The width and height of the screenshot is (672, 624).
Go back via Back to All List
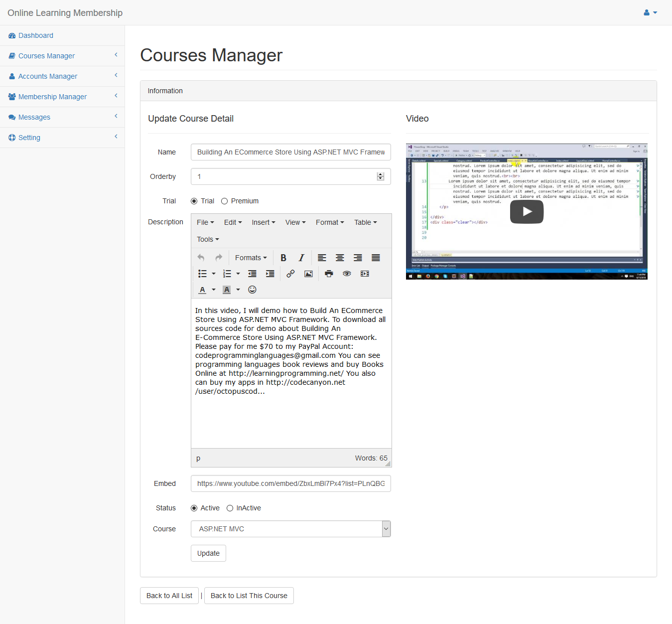[x=169, y=596]
